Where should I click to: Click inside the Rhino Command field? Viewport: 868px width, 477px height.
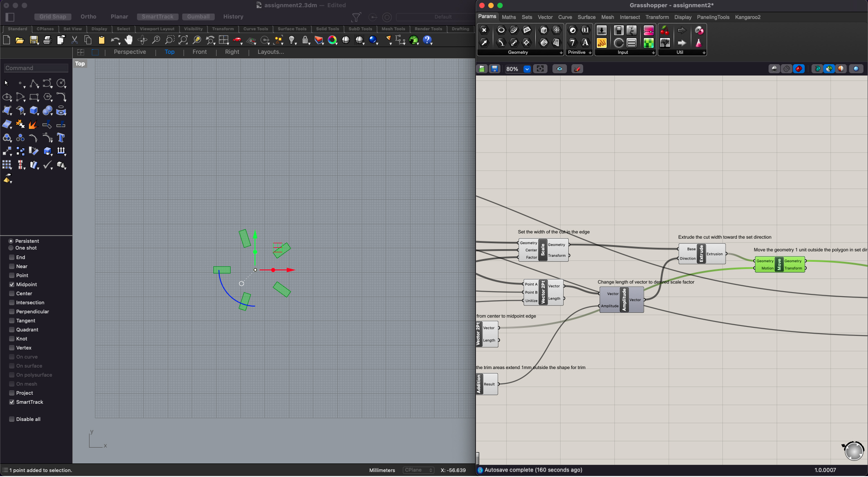point(36,68)
